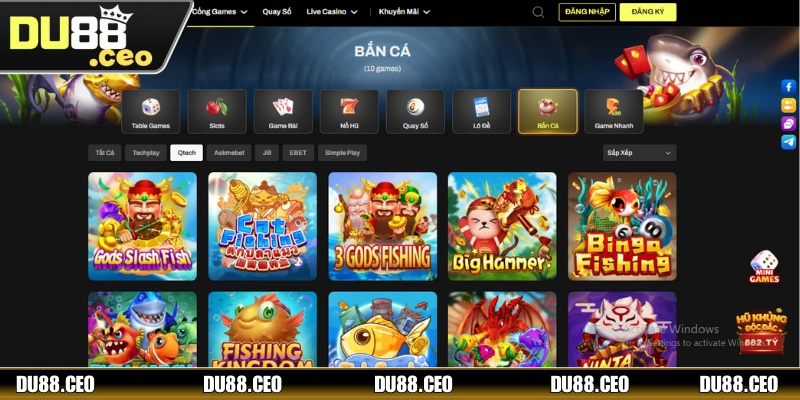This screenshot has height=400, width=800.
Task: Switch to the Game Nhanh tab
Action: (x=614, y=112)
